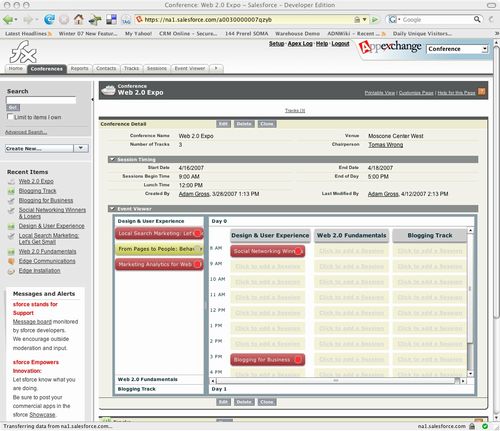Click the green check icon in status bar

[485, 426]
